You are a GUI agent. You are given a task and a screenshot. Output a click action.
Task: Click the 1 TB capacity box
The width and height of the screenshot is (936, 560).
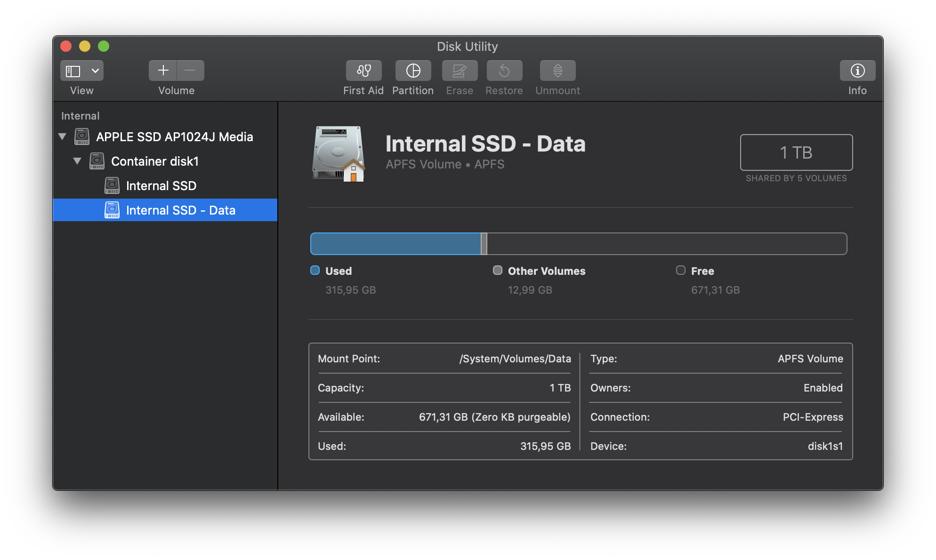[796, 152]
